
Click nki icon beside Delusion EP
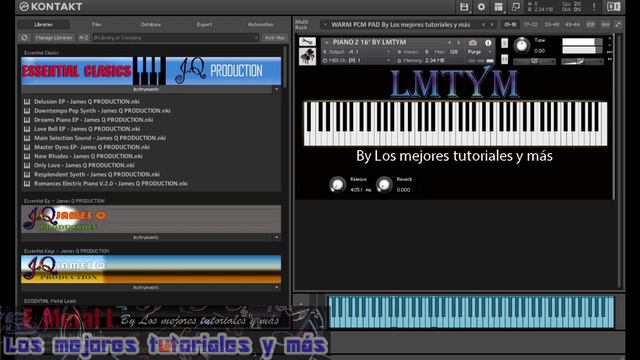27,102
